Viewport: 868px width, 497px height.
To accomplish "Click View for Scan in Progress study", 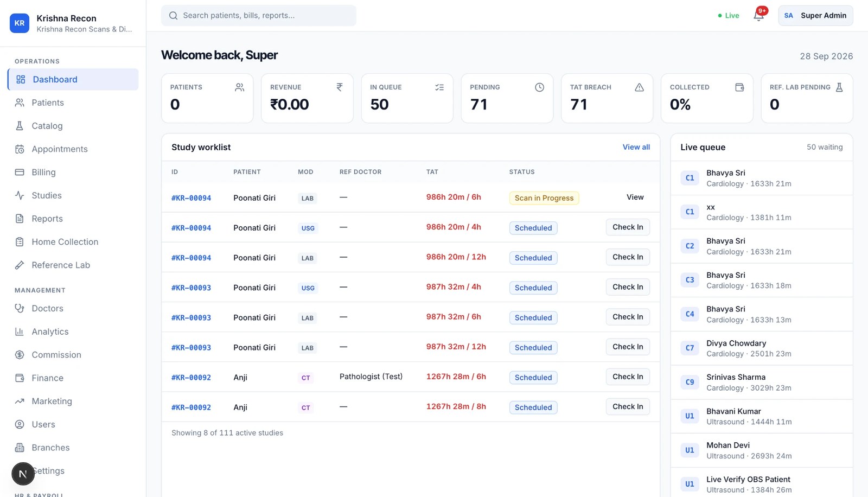I will click(x=635, y=197).
